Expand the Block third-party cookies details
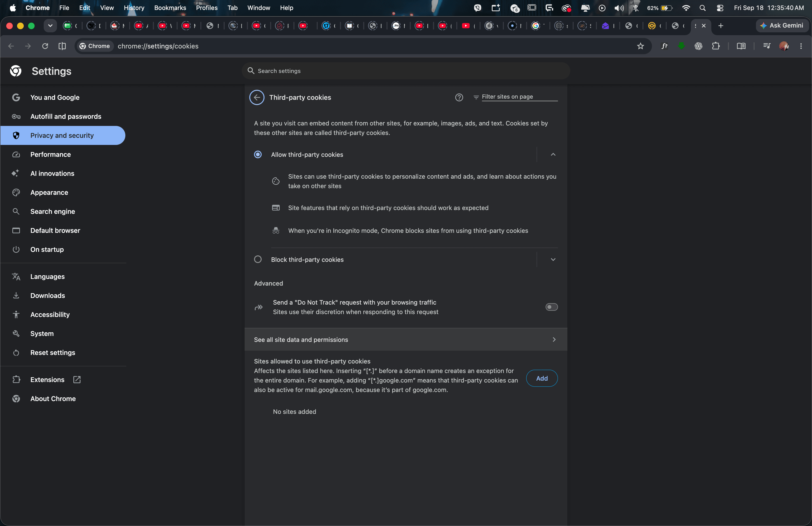812x526 pixels. pyautogui.click(x=553, y=259)
